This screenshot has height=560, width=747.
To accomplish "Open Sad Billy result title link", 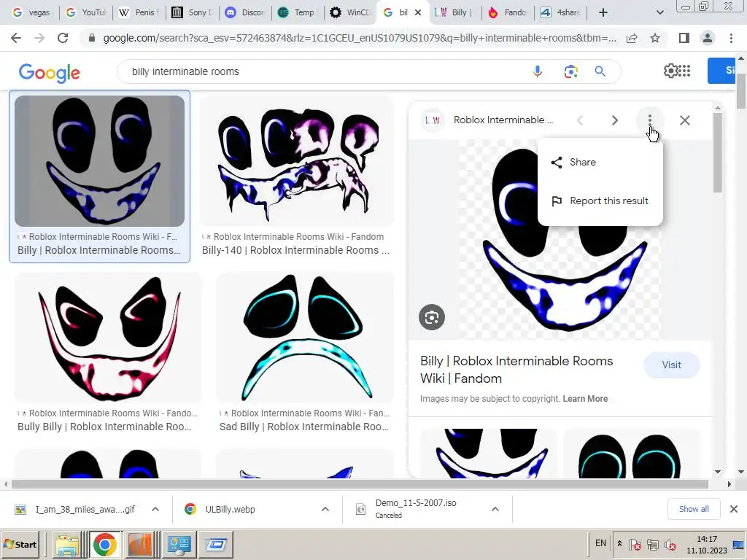I will [304, 427].
